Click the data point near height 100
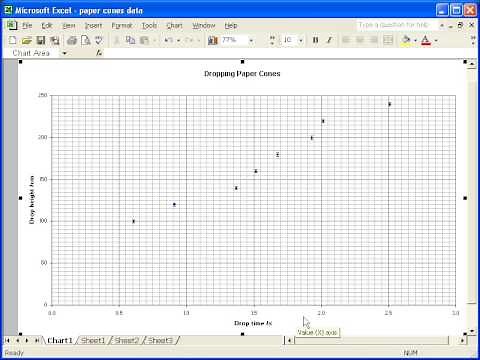This screenshot has height=360, width=480. (x=133, y=221)
